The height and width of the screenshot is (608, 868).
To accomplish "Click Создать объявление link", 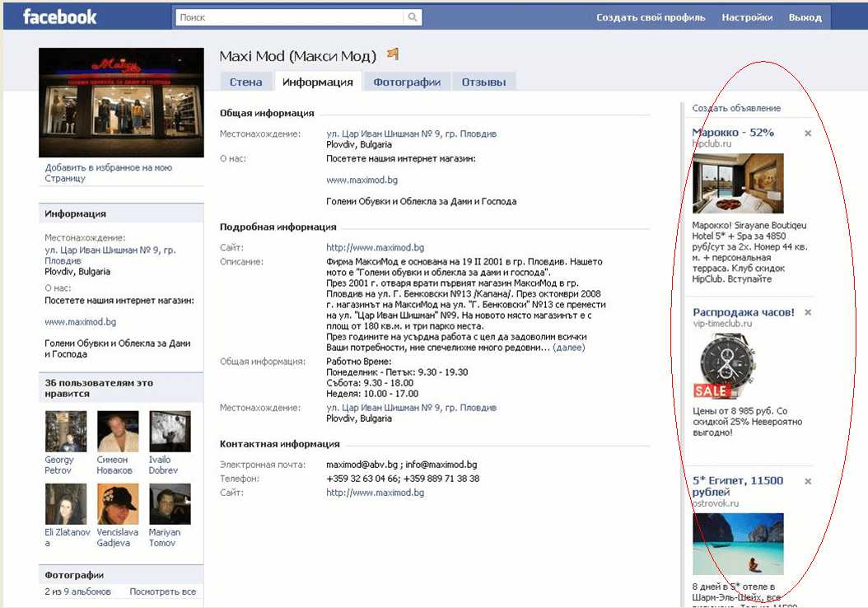I will [x=736, y=108].
